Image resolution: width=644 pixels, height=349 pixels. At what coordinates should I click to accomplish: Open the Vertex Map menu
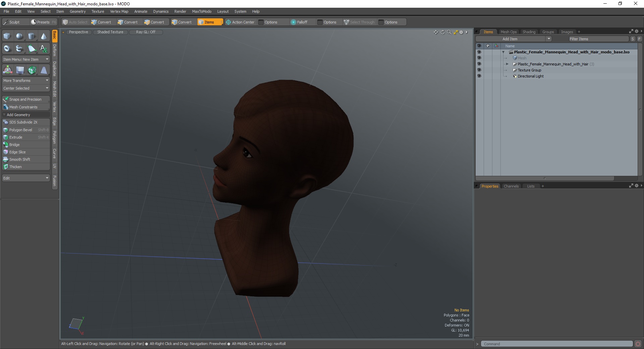click(119, 11)
